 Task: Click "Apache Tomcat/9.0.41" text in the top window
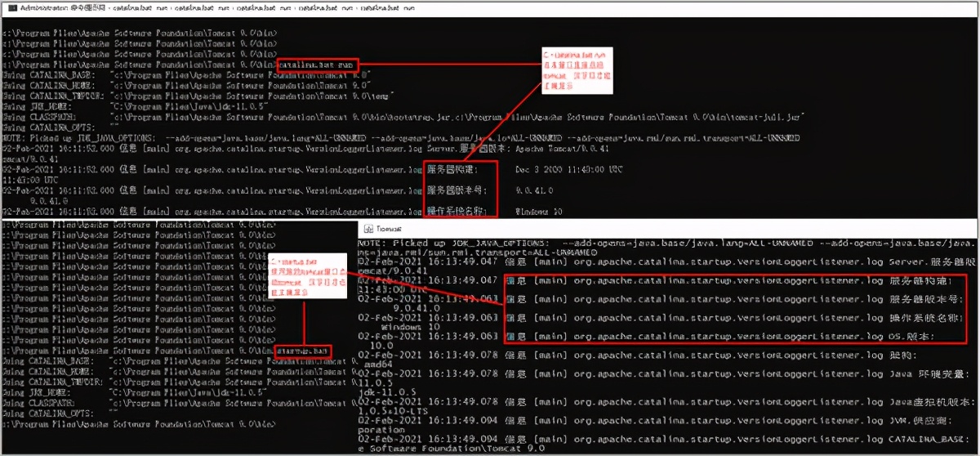click(563, 148)
